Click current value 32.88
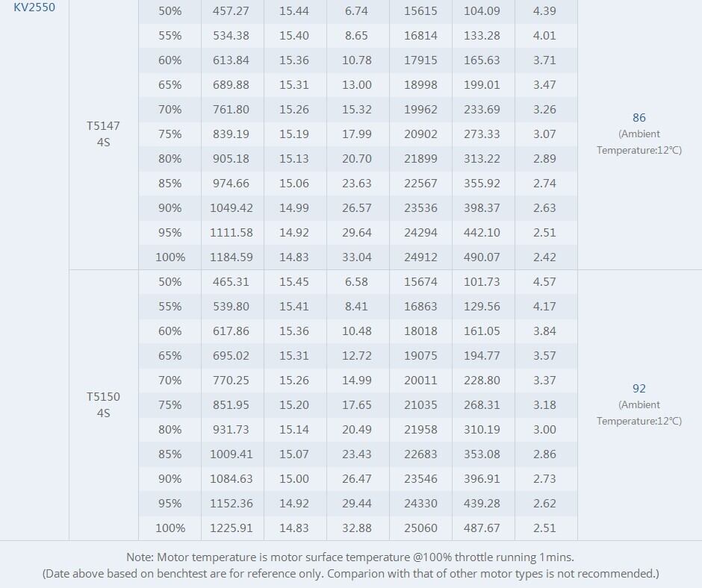This screenshot has height=588, width=702. click(x=357, y=528)
